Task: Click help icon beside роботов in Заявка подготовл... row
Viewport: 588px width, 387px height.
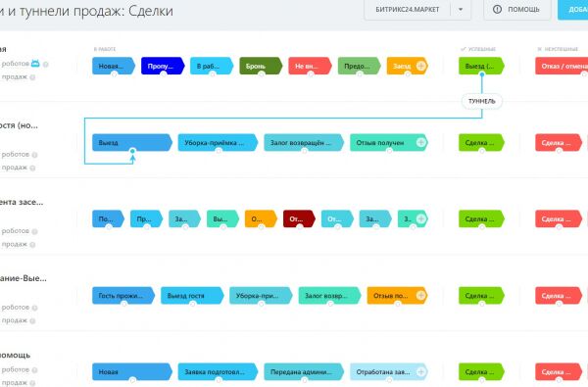Action: 34,370
